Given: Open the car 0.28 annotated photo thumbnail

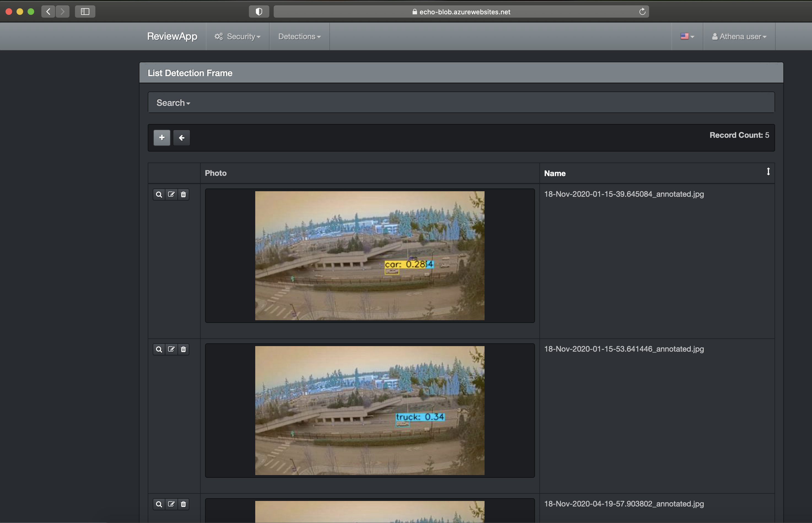Looking at the screenshot, I should pos(370,255).
